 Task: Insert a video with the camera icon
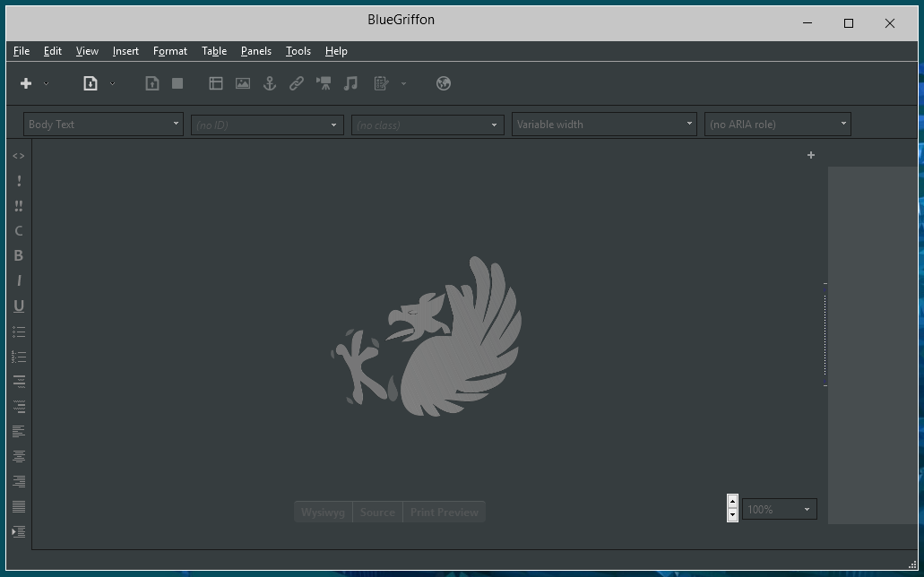pyautogui.click(x=324, y=83)
